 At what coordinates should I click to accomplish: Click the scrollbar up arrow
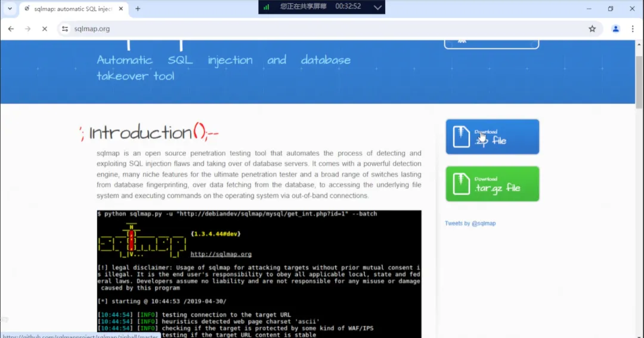click(639, 44)
